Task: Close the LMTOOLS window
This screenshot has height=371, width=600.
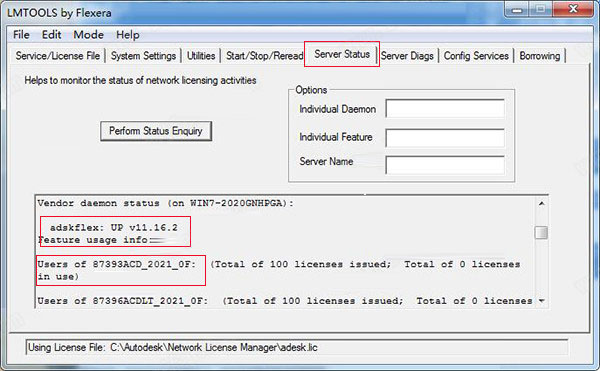Action: click(x=573, y=9)
